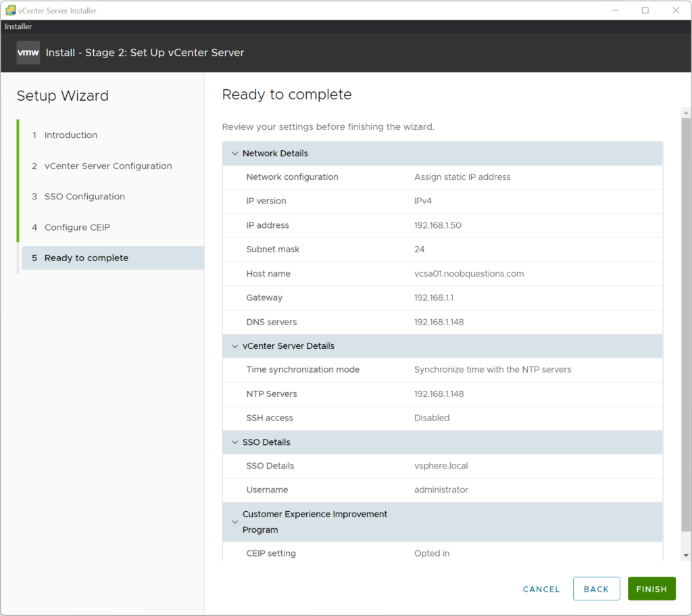692x616 pixels.
Task: Click the Username label
Action: (x=267, y=490)
